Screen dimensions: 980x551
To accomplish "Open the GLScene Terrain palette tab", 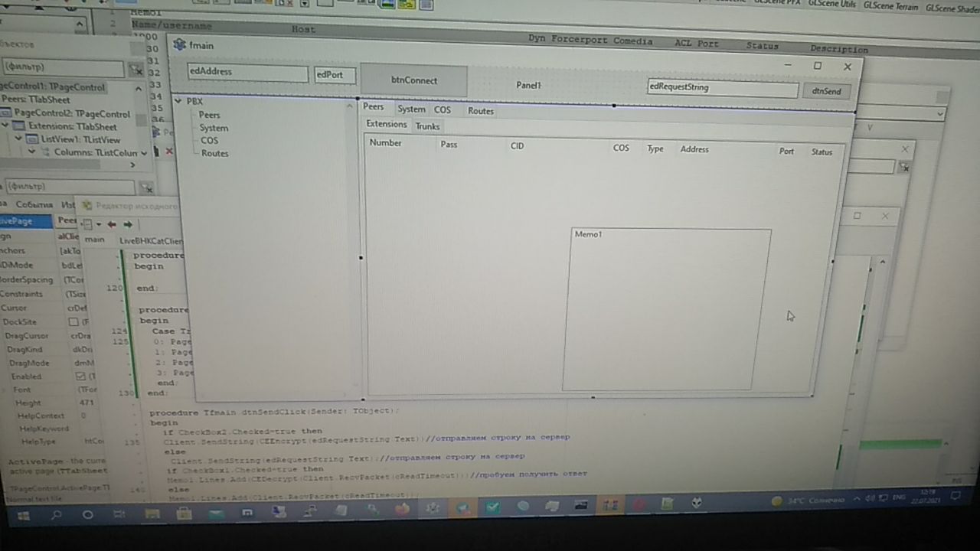I will pyautogui.click(x=890, y=5).
